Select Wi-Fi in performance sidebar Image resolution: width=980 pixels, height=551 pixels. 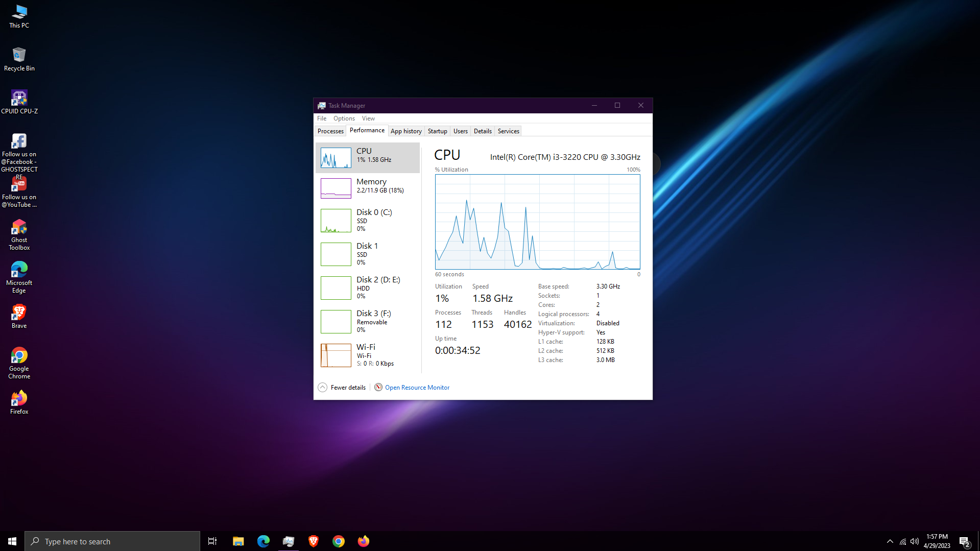[x=368, y=355]
